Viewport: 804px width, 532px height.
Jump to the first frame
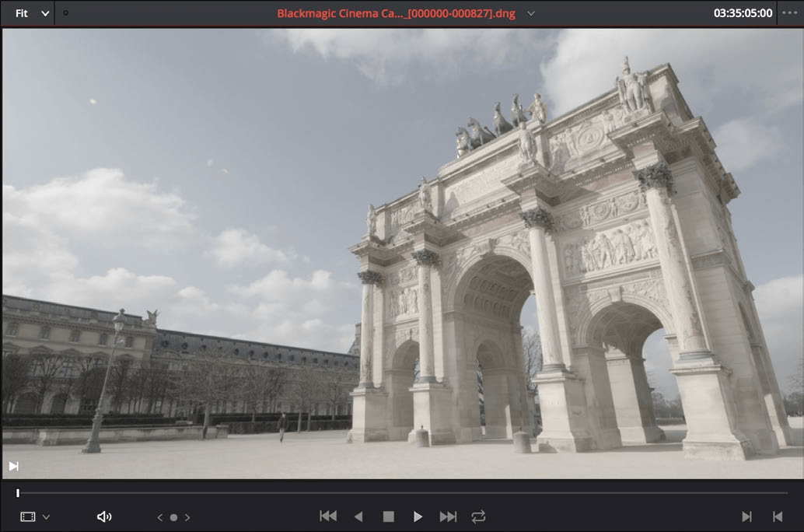tap(328, 516)
